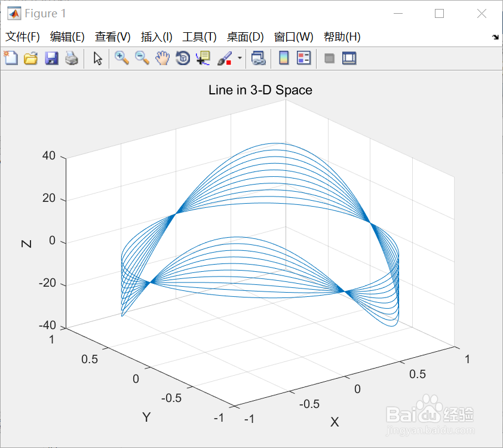Insert a colorbar using the toolbar icon
The width and height of the screenshot is (503, 448).
click(x=284, y=59)
